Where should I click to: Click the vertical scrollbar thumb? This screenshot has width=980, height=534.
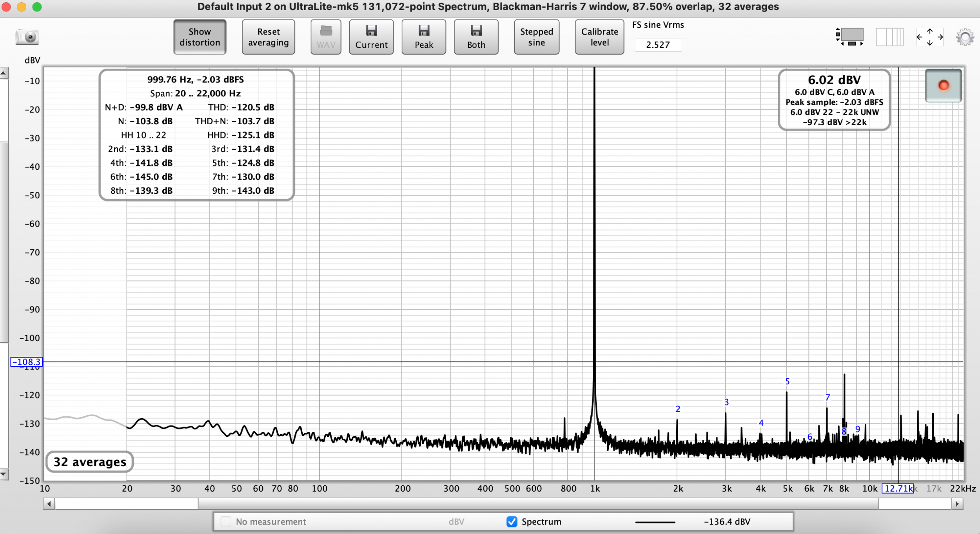4,242
